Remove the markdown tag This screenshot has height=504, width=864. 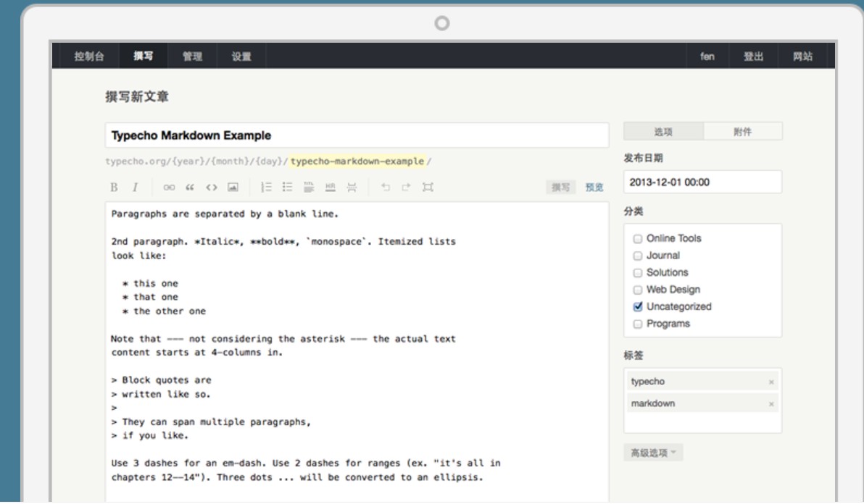tap(771, 404)
